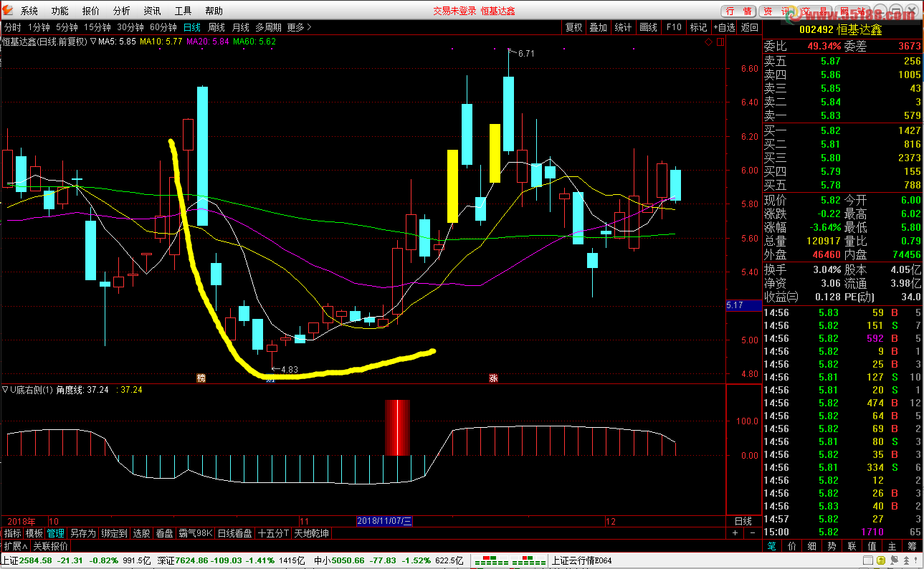Open the 系统 menu

tap(29, 11)
